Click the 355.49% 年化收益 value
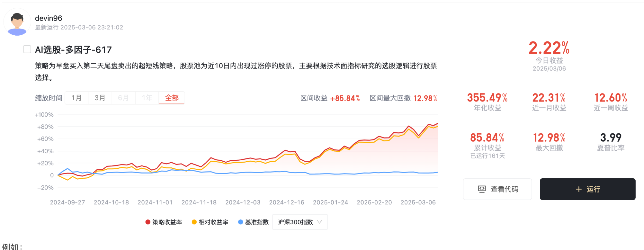This screenshot has width=644, height=250. pos(487,98)
